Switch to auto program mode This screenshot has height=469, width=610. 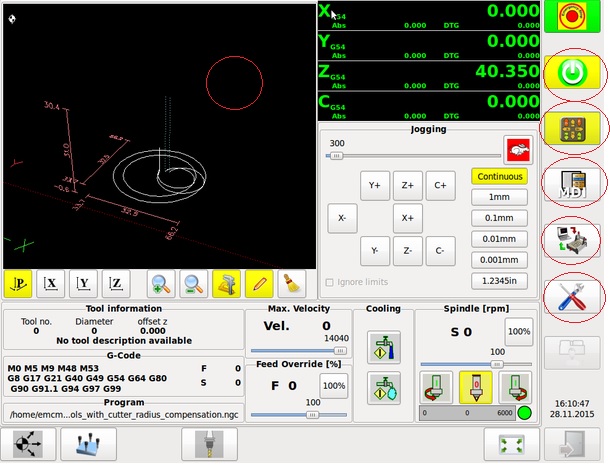click(x=572, y=241)
